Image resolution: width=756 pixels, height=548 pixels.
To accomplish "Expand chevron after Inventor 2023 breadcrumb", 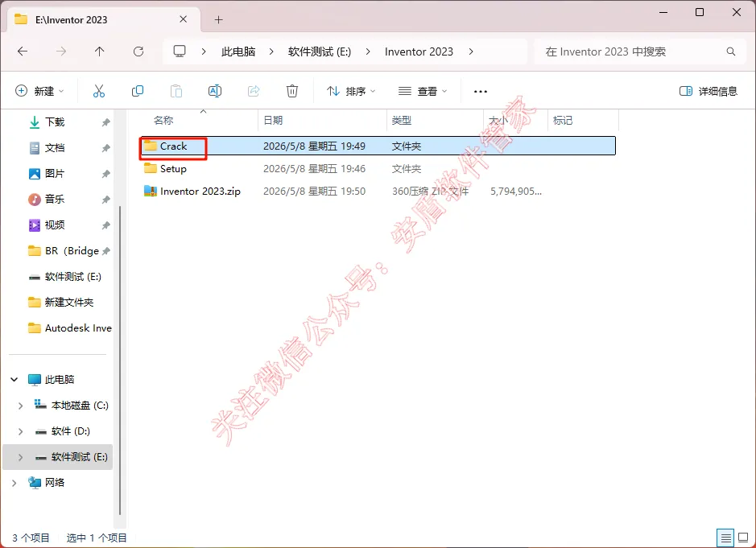I will (471, 52).
